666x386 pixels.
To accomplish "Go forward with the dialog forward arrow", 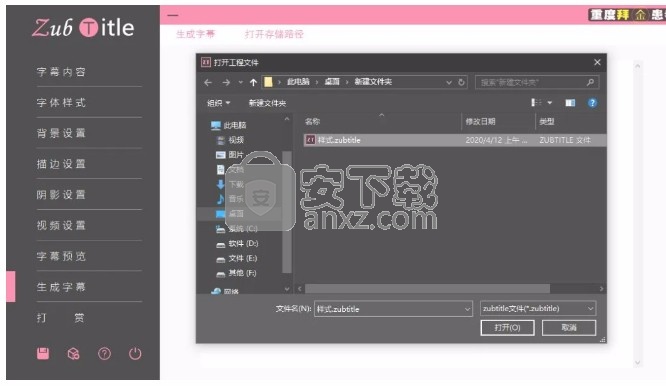I will pyautogui.click(x=226, y=82).
